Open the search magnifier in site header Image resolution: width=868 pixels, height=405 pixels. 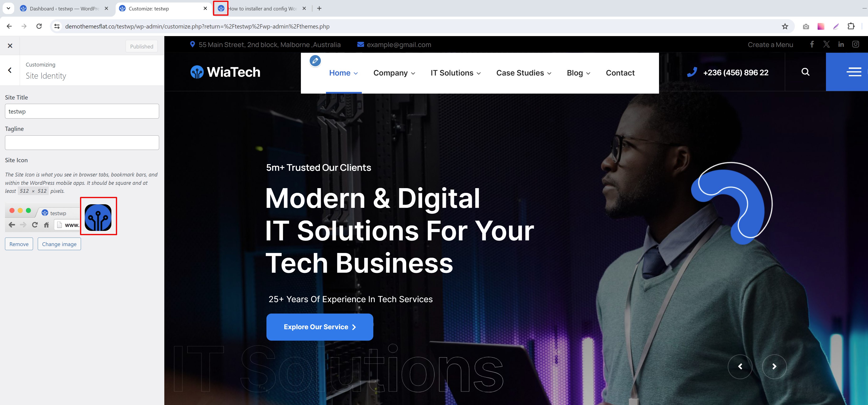(805, 72)
